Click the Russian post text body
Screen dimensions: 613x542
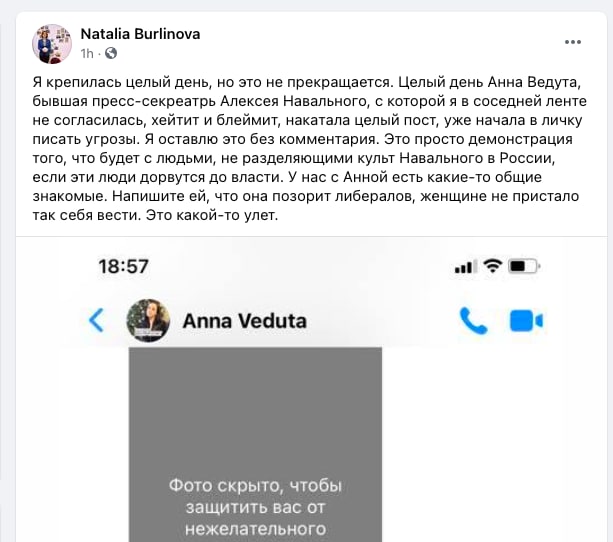coord(310,149)
